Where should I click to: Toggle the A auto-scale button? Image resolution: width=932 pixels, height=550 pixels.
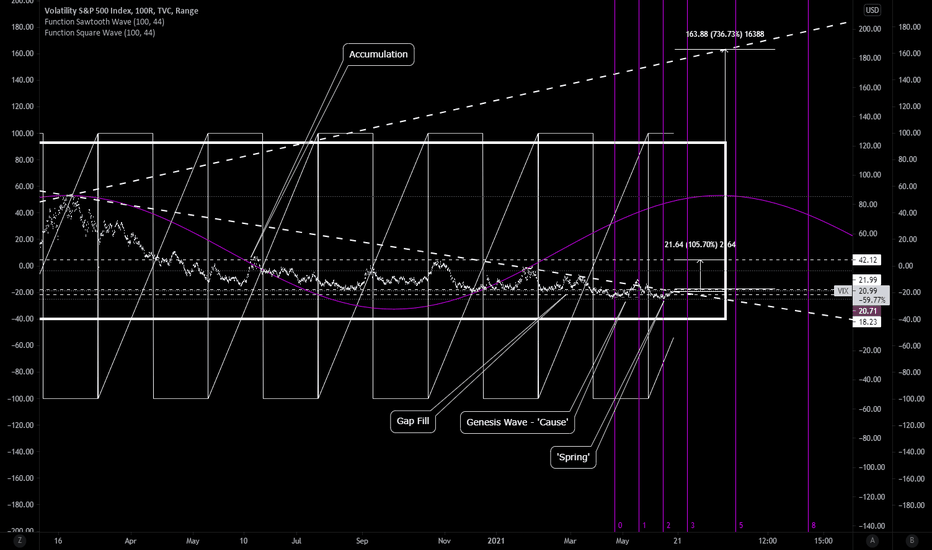873,540
